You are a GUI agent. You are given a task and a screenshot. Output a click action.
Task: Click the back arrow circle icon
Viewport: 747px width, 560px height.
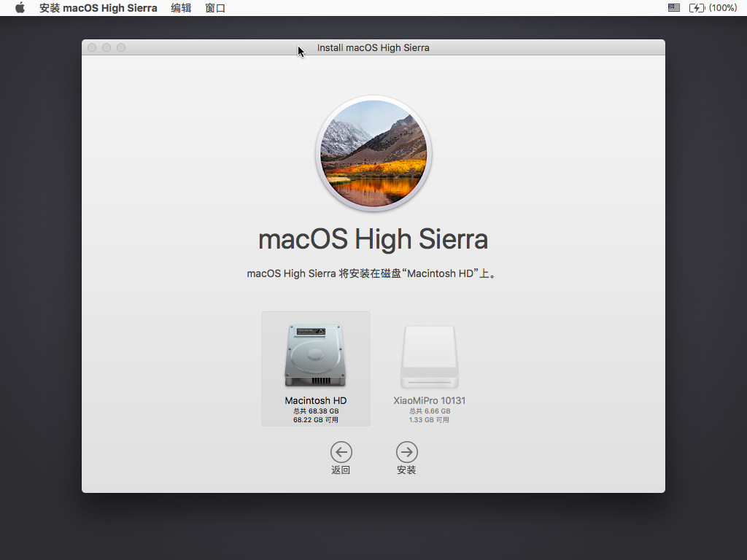341,451
